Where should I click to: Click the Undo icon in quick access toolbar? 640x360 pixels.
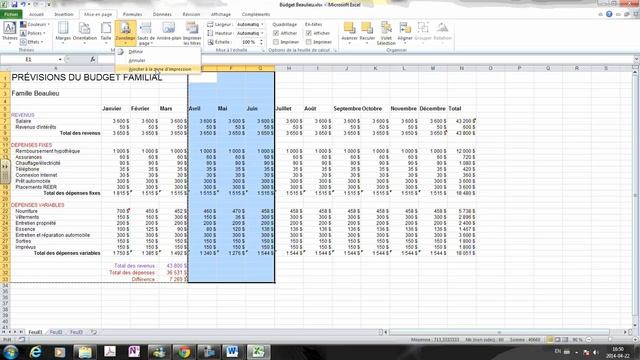point(23,4)
